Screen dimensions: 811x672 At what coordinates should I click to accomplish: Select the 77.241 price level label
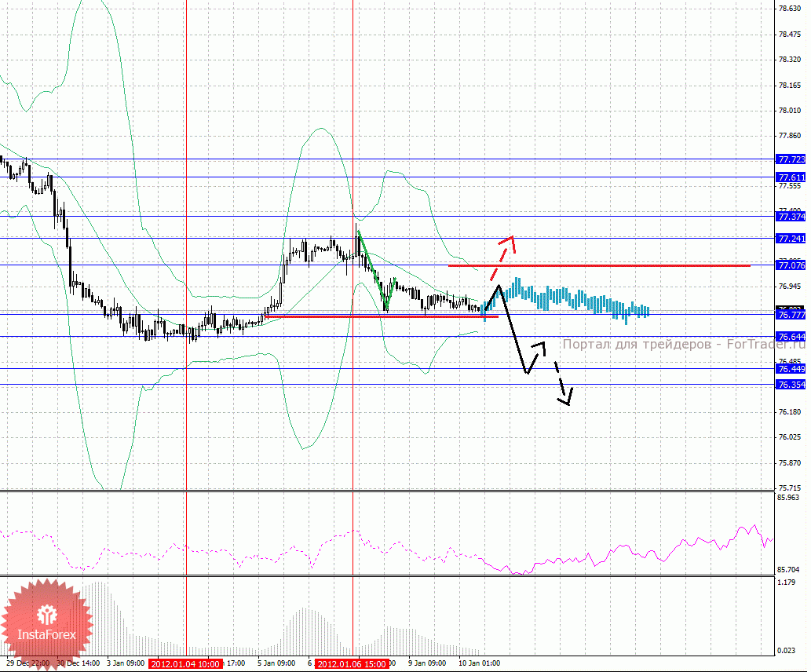(x=791, y=238)
